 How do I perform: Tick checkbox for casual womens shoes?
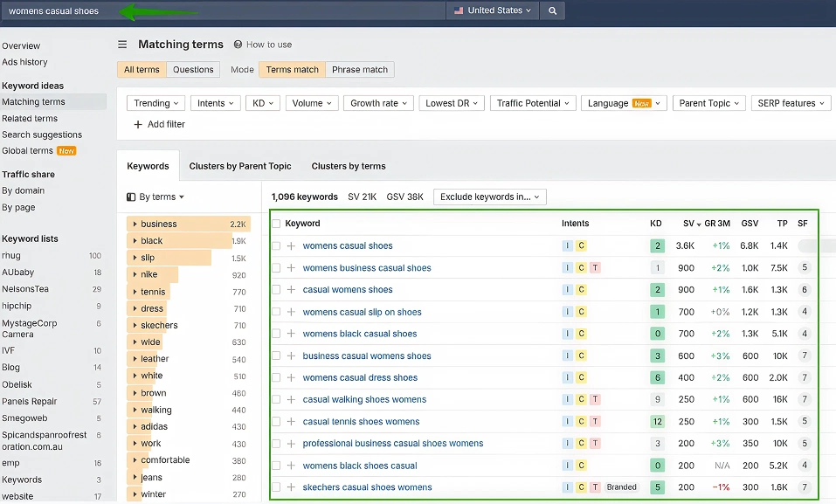[x=276, y=290]
